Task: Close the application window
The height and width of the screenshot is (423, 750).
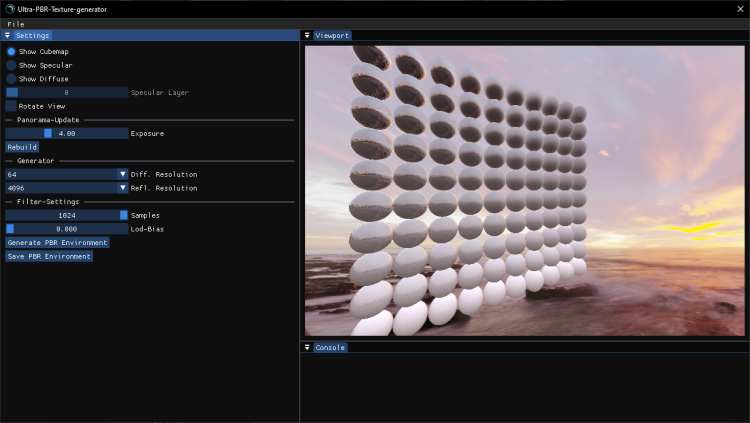Action: click(740, 9)
